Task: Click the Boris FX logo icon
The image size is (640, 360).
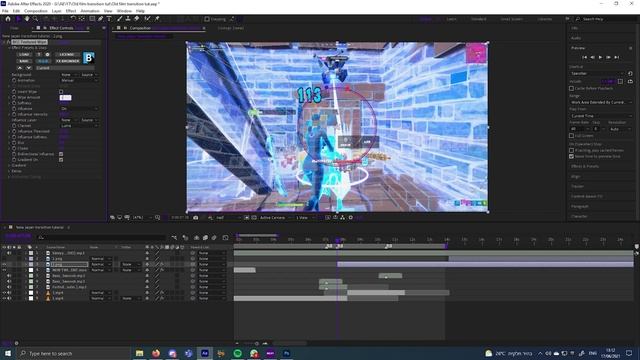Action: (89, 58)
